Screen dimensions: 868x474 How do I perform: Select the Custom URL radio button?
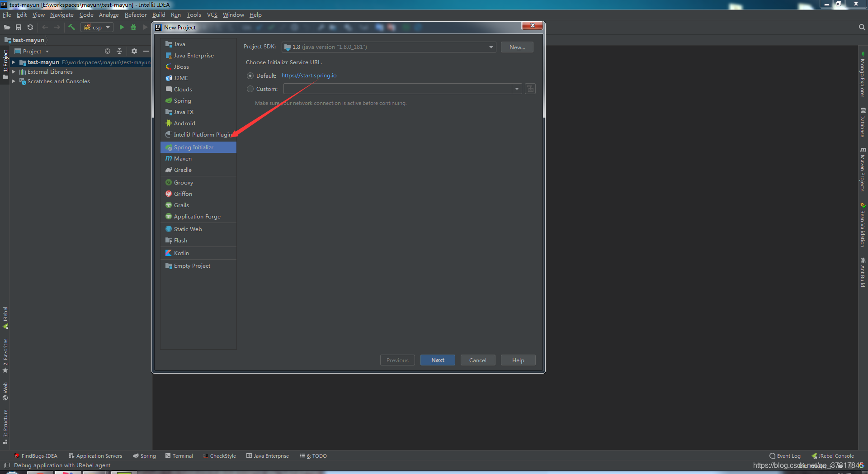pyautogui.click(x=250, y=89)
